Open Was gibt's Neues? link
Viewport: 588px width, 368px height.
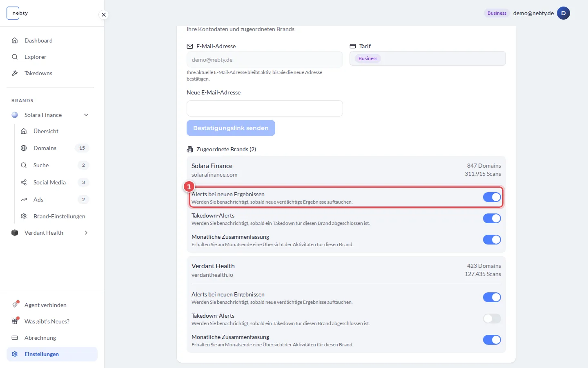tap(52, 321)
